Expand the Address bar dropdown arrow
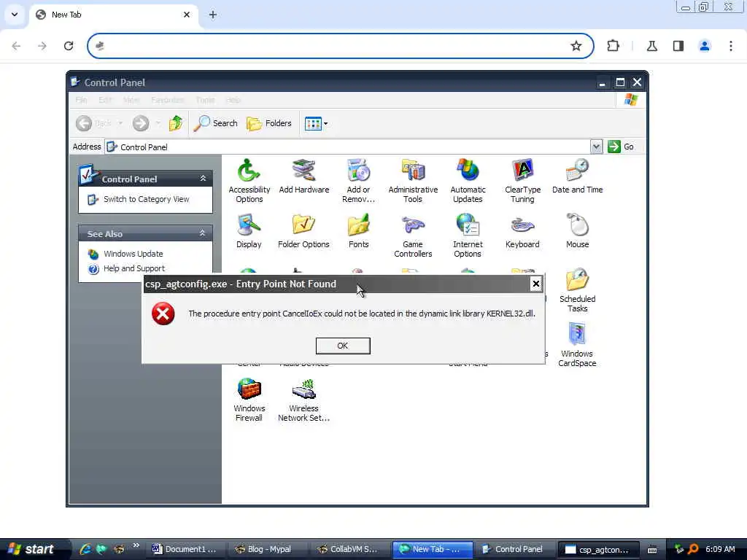 pyautogui.click(x=596, y=147)
